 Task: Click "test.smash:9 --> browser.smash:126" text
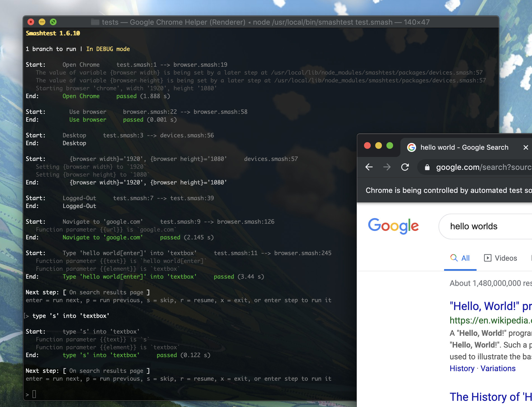tap(217, 222)
